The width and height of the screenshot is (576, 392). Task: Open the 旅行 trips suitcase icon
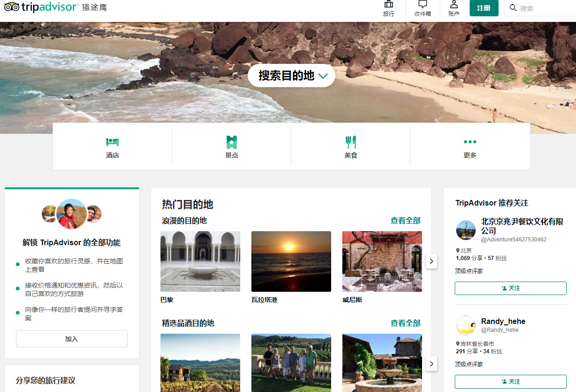coord(389,5)
